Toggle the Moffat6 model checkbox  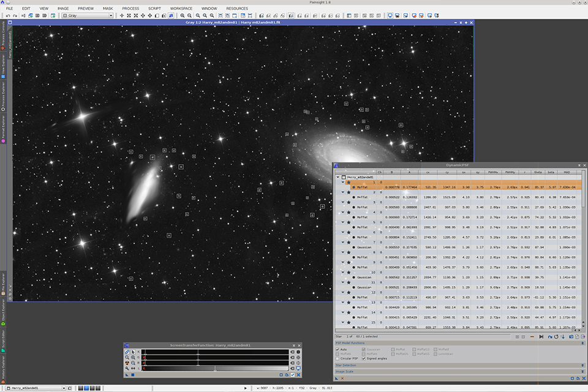(337, 354)
